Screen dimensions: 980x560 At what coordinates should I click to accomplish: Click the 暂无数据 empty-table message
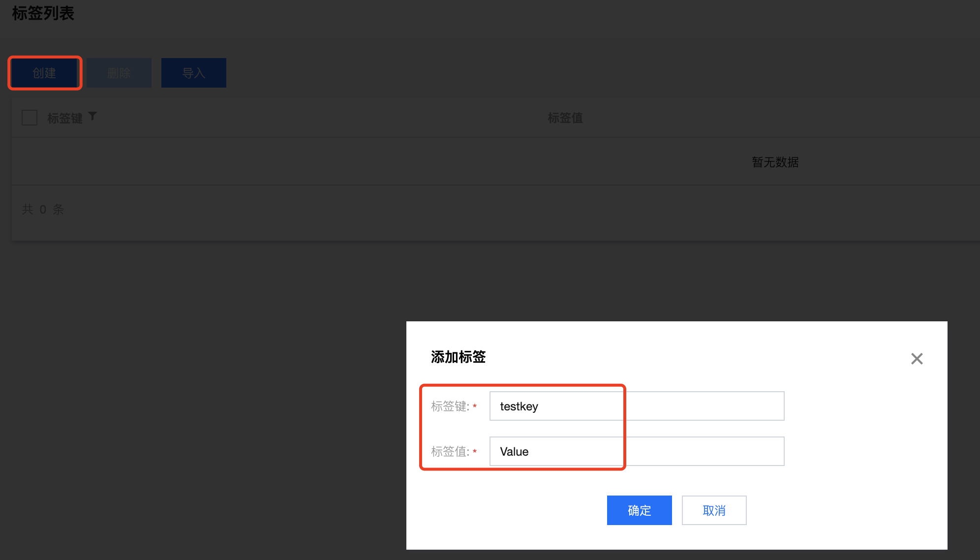pos(775,162)
